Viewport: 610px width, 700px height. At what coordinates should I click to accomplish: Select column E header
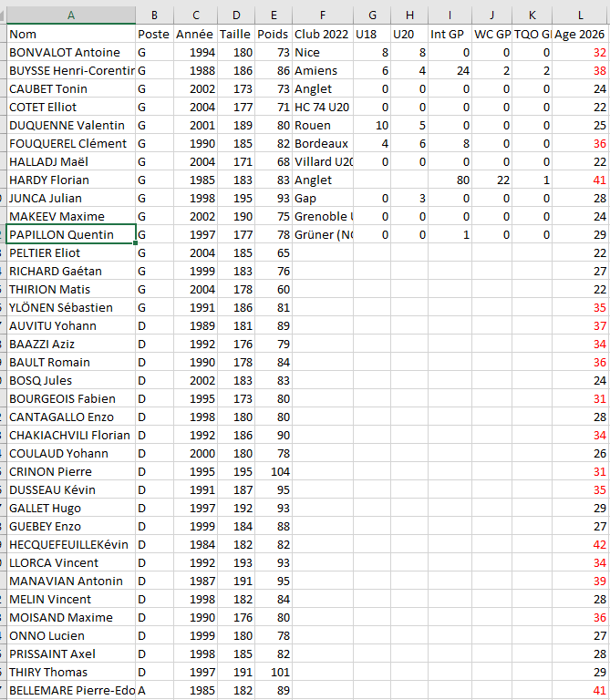point(274,15)
